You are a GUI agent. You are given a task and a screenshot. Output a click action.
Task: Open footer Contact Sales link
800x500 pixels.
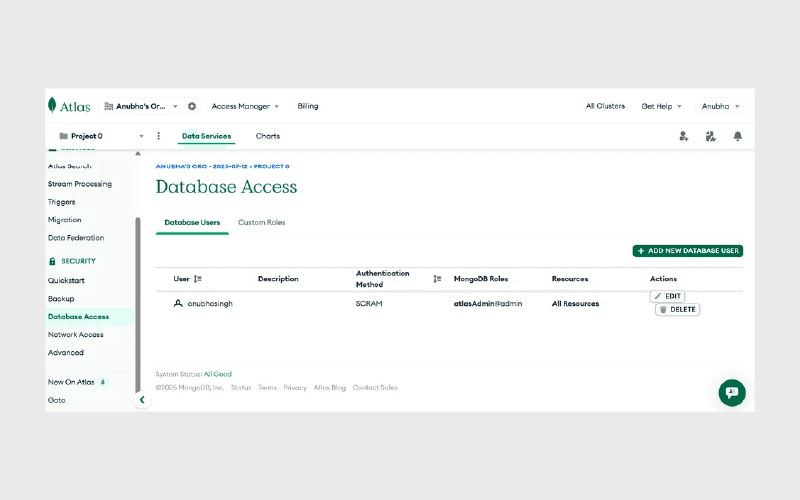pyautogui.click(x=374, y=388)
